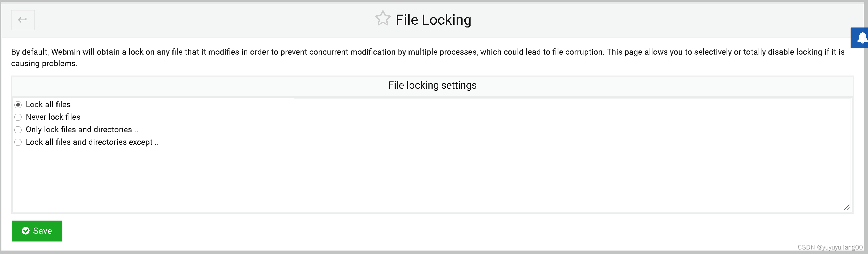Screen dimensions: 868x254
Task: Select the Never lock files option
Action: click(x=18, y=117)
